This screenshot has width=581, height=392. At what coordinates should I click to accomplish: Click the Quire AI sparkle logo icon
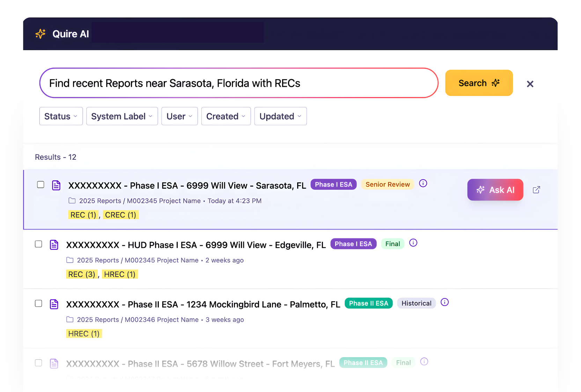coord(40,33)
